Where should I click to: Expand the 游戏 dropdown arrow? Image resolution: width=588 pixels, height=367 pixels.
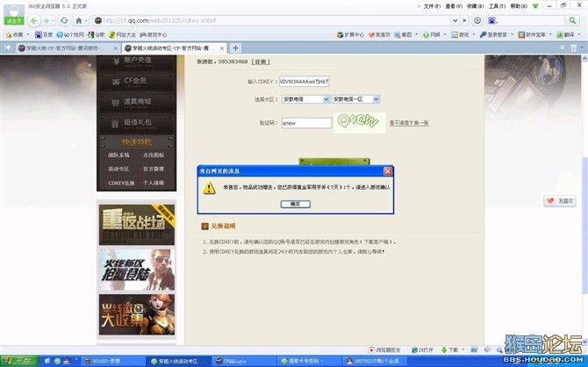474,34
